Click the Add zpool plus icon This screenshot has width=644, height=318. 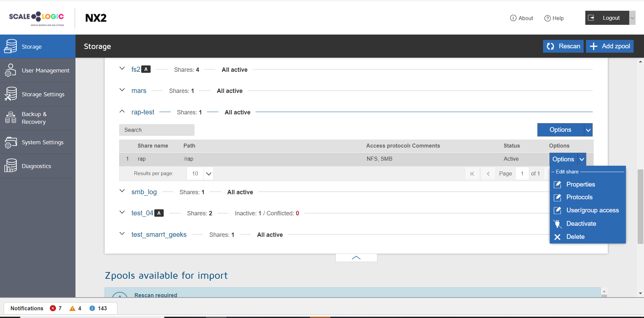pos(593,46)
